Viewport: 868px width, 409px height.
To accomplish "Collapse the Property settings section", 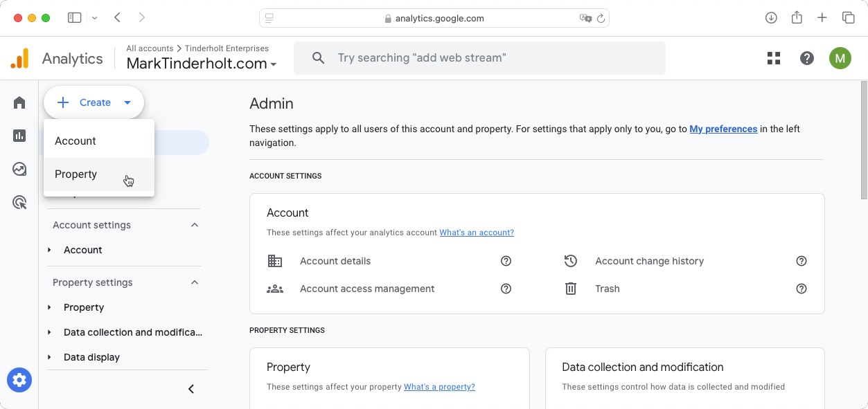I will pyautogui.click(x=195, y=282).
